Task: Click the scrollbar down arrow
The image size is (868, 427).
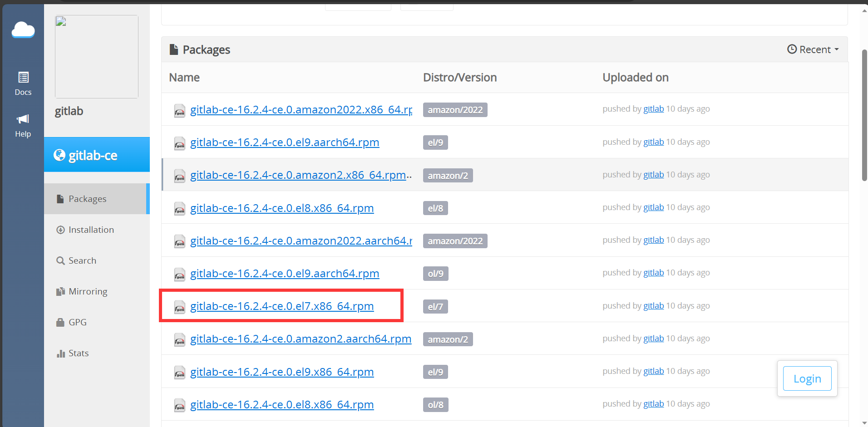Action: pos(864,423)
